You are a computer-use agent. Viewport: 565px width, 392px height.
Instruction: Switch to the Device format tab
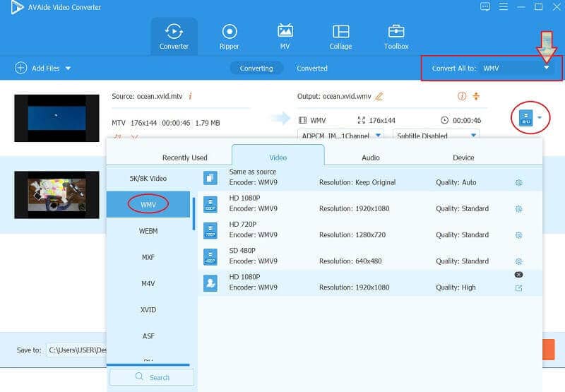pyautogui.click(x=463, y=158)
